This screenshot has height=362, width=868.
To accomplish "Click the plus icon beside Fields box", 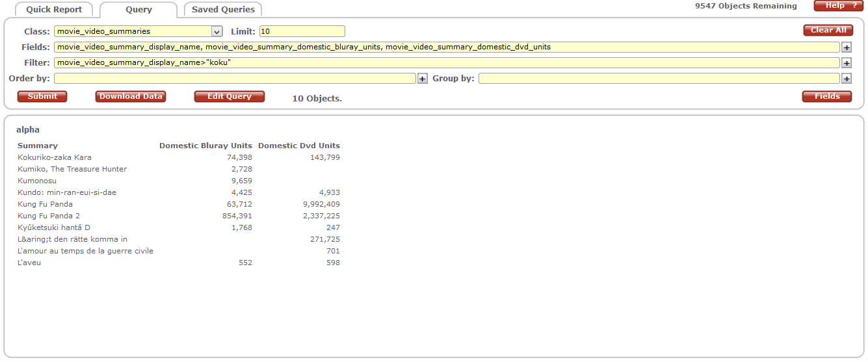I will tap(846, 47).
